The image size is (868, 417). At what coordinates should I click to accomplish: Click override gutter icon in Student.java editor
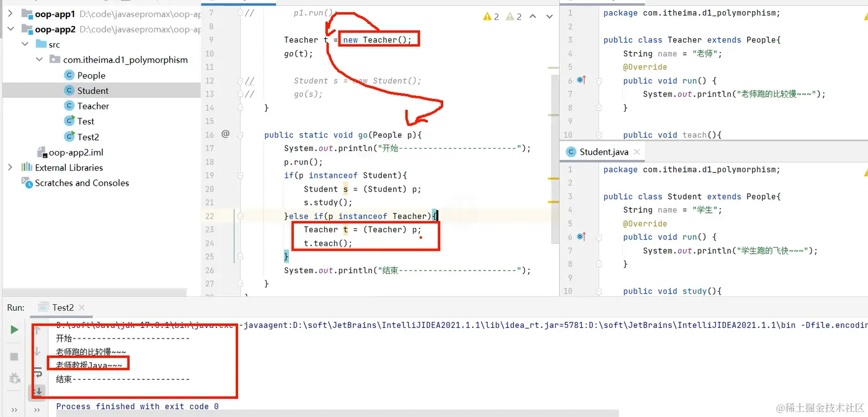click(581, 237)
